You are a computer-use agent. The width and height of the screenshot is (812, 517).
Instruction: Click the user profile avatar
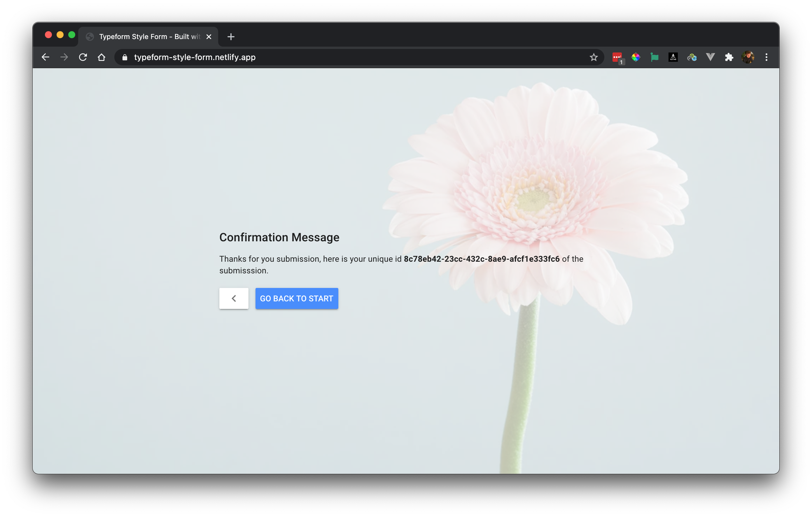point(748,57)
